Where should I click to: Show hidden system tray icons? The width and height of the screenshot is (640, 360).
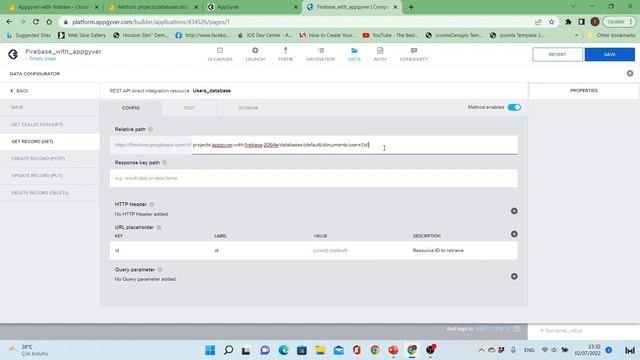tap(481, 350)
